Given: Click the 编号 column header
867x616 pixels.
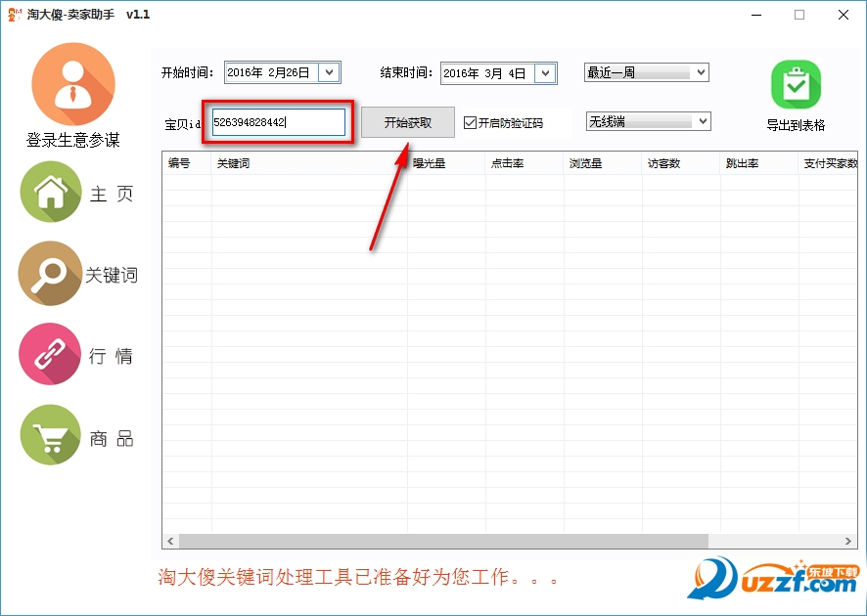Looking at the screenshot, I should [187, 163].
